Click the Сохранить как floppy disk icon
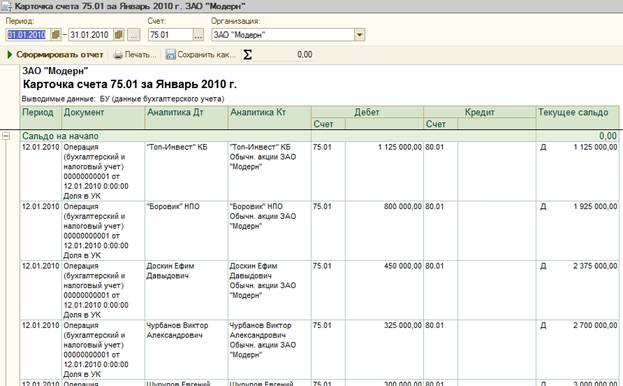Image resolution: width=623 pixels, height=386 pixels. tap(170, 55)
